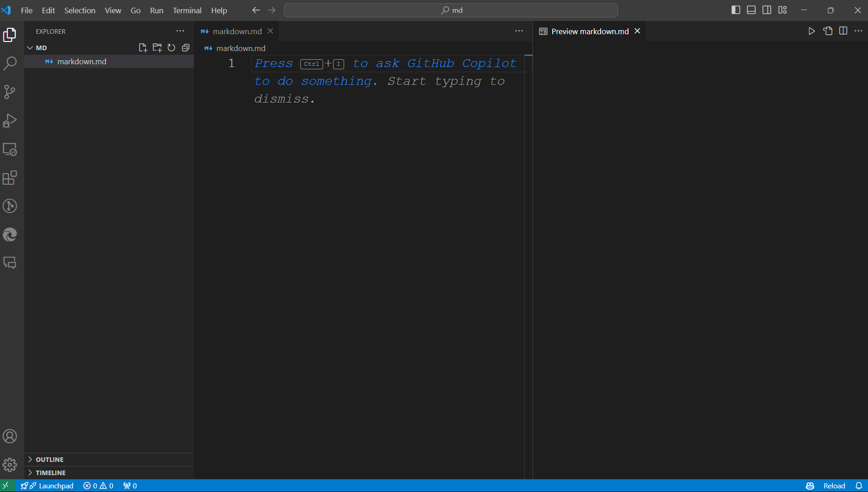The width and height of the screenshot is (868, 492).
Task: Open the Edit menu
Action: tap(48, 10)
